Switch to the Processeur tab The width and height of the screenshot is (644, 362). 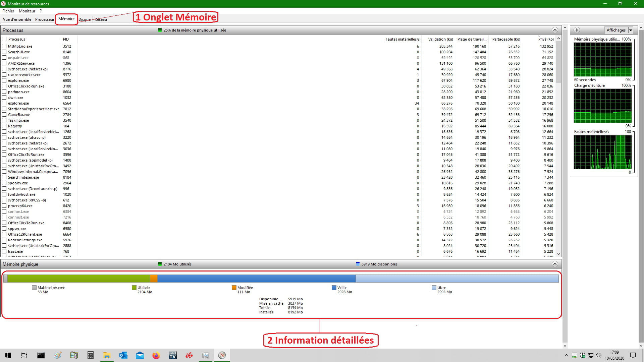coord(45,19)
